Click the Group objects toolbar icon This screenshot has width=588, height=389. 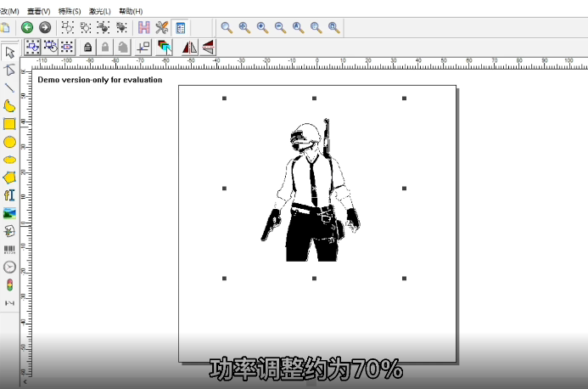(104, 27)
